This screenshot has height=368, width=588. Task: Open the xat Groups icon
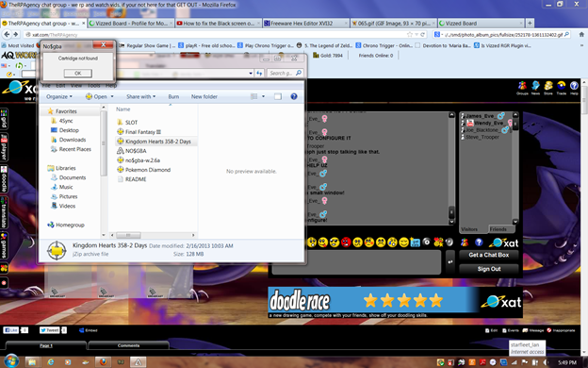click(x=522, y=87)
